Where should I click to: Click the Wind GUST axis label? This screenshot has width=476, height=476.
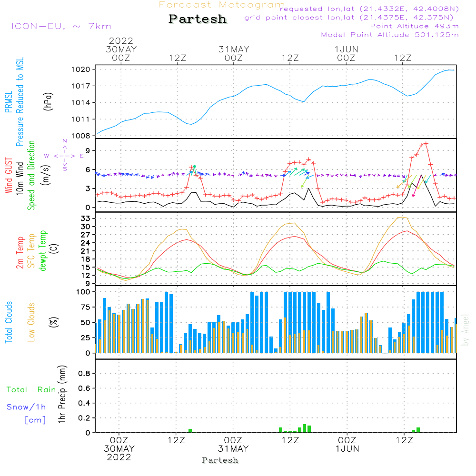click(9, 175)
